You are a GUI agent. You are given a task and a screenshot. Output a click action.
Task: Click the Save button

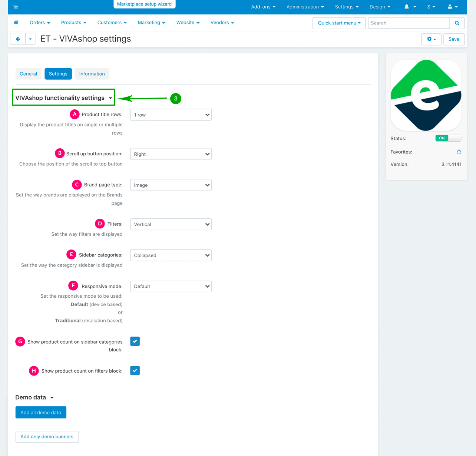454,39
